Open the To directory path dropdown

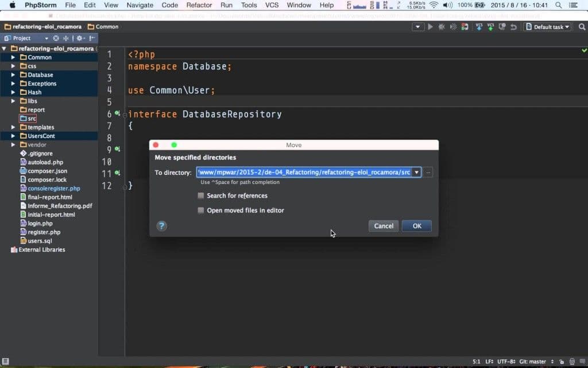click(x=417, y=172)
